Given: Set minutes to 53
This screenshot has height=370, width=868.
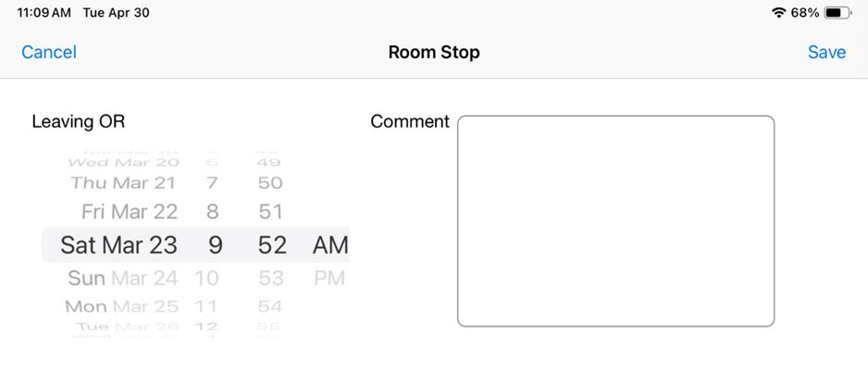Looking at the screenshot, I should [x=271, y=277].
